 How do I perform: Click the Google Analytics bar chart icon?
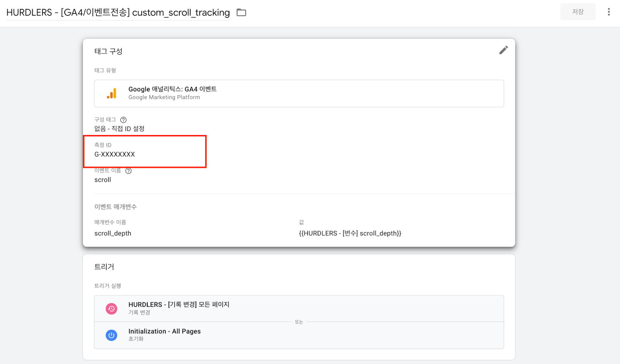click(x=112, y=93)
